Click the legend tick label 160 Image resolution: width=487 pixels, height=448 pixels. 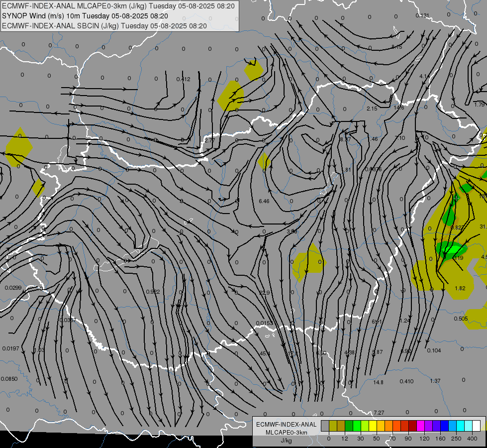[440, 439]
